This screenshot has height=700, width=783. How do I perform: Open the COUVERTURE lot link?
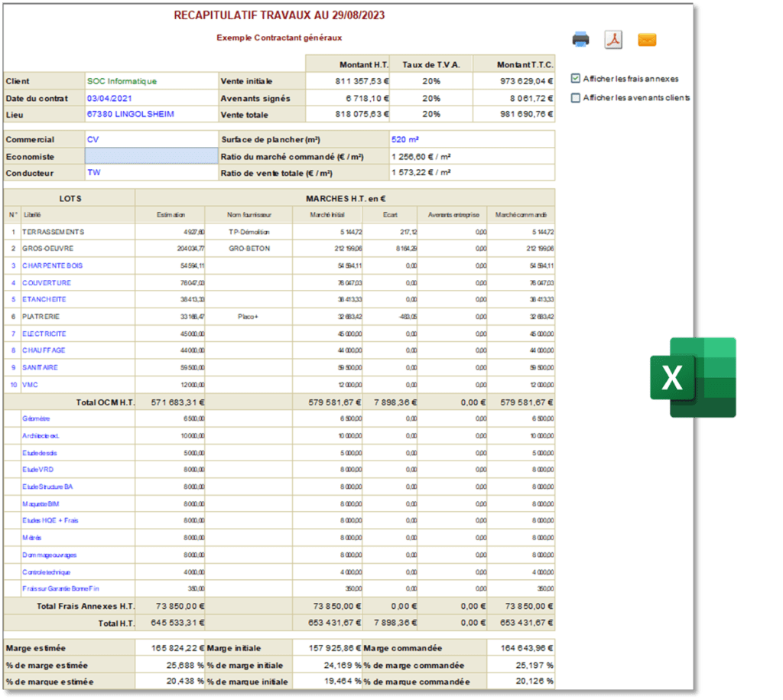pyautogui.click(x=47, y=283)
